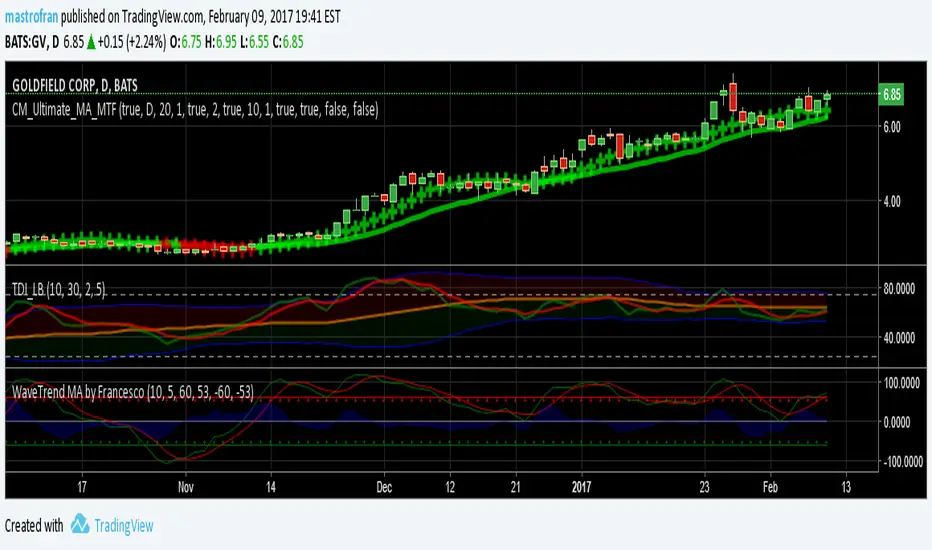Click the 17 date axis label
Viewport: 932px width, 550px height.
click(x=82, y=488)
